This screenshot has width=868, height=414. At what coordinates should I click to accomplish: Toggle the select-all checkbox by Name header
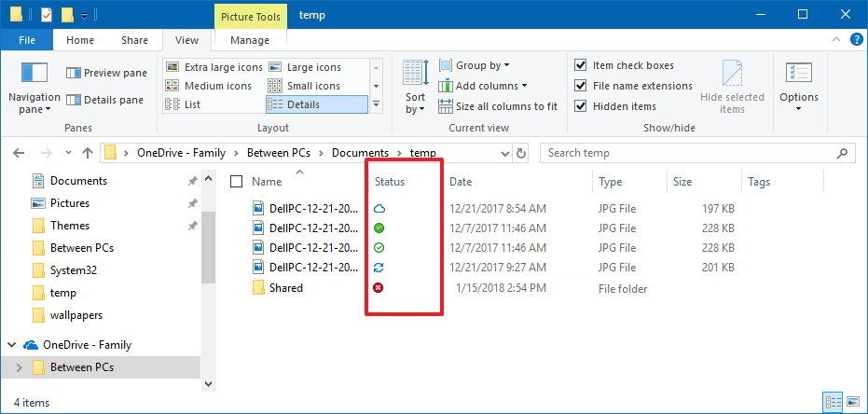(237, 182)
